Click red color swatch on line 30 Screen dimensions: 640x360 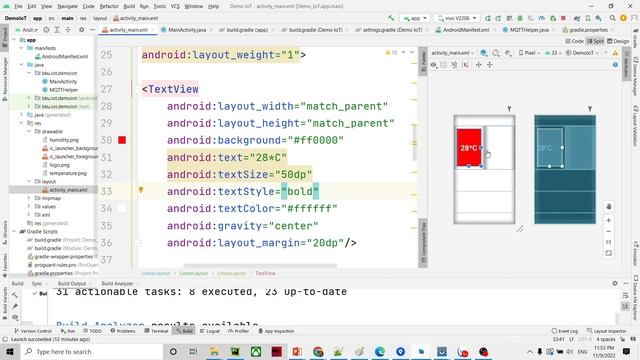coord(122,140)
